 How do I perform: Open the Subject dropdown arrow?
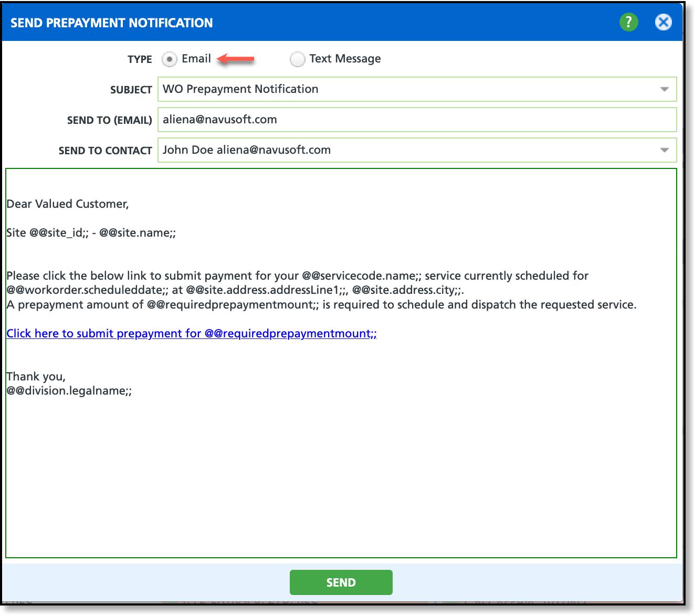point(664,89)
